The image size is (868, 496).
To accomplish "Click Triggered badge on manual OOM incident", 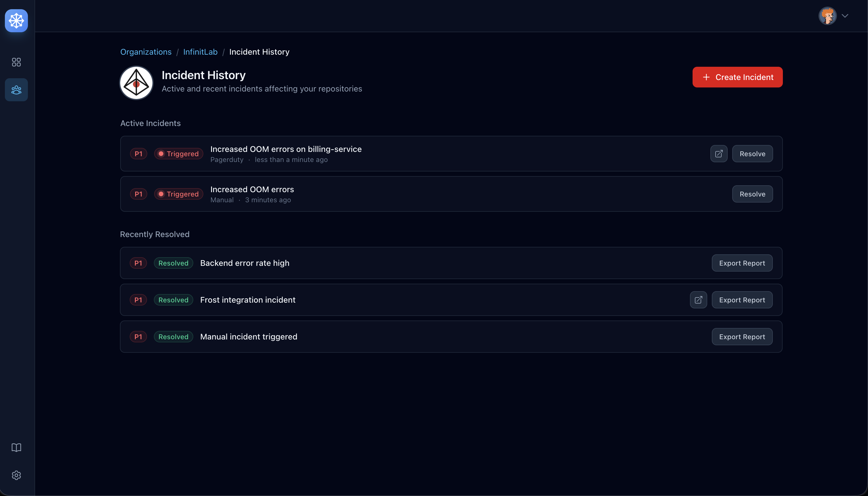I will click(179, 194).
